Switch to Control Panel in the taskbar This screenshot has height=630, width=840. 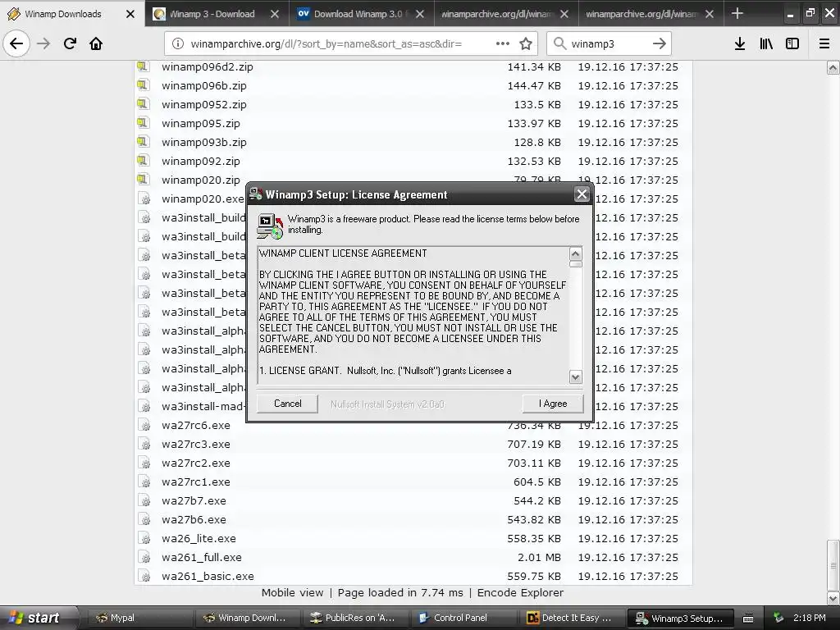(463, 618)
